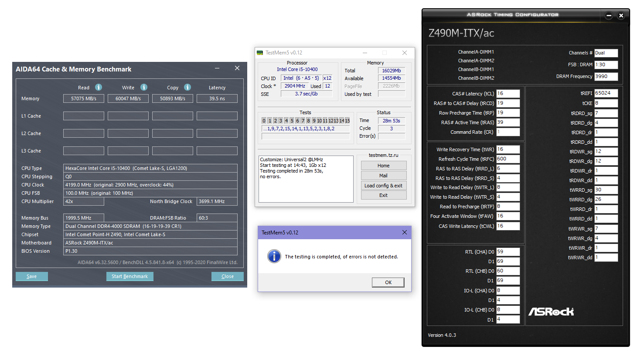The height and width of the screenshot is (356, 644).
Task: Click the RAS# Active Time (tRAS) field
Action: [x=508, y=122]
